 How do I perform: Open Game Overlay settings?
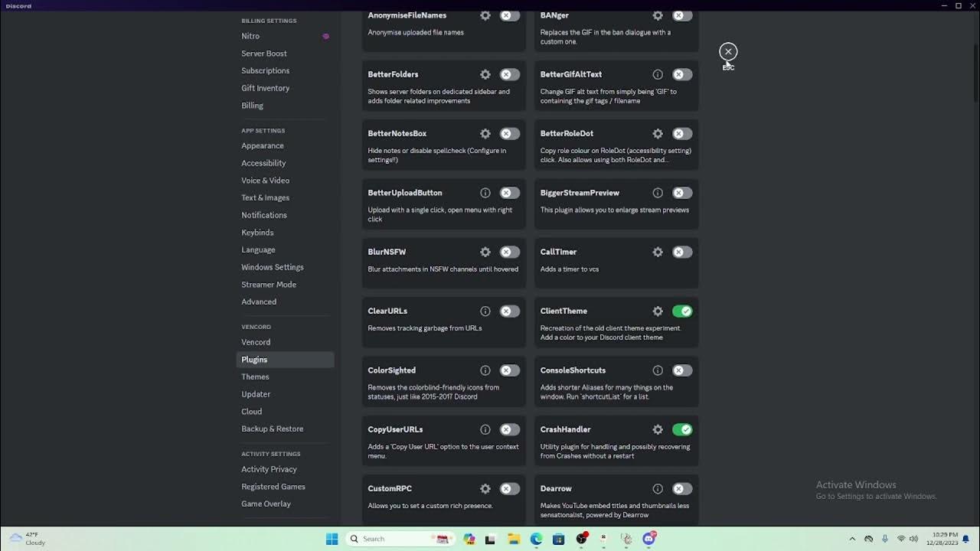(285, 504)
